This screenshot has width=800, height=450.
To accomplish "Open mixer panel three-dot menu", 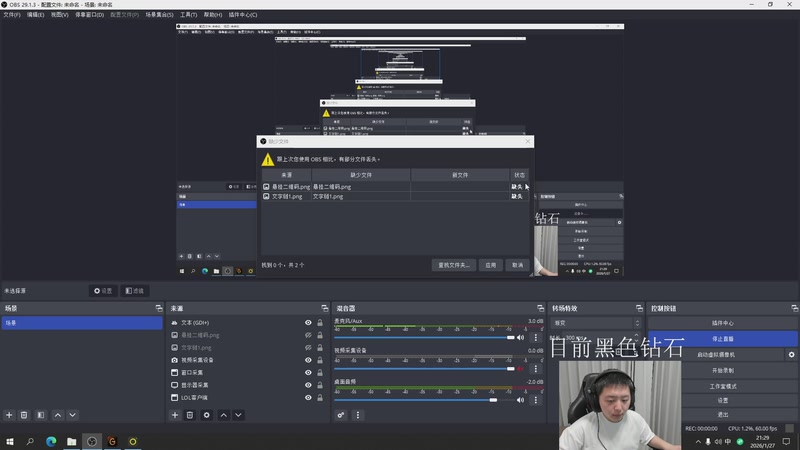I will point(358,415).
